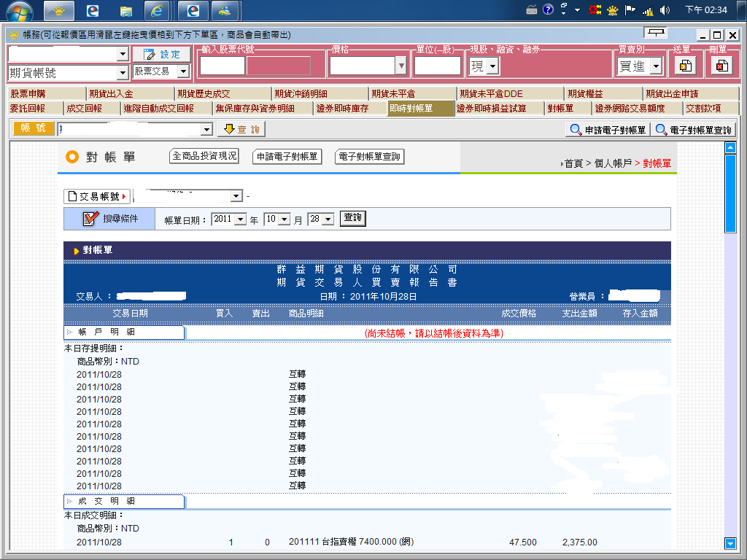
Task: Click the 輸入股票代號 stock code field
Action: (222, 66)
